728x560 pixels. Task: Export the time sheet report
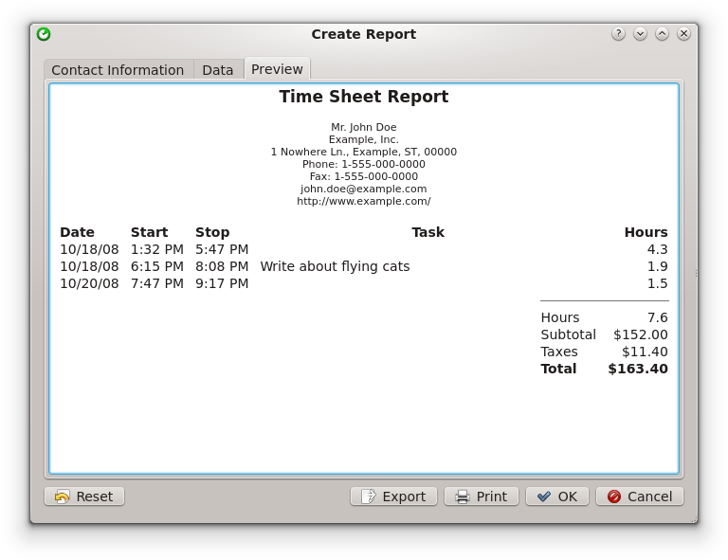point(393,497)
